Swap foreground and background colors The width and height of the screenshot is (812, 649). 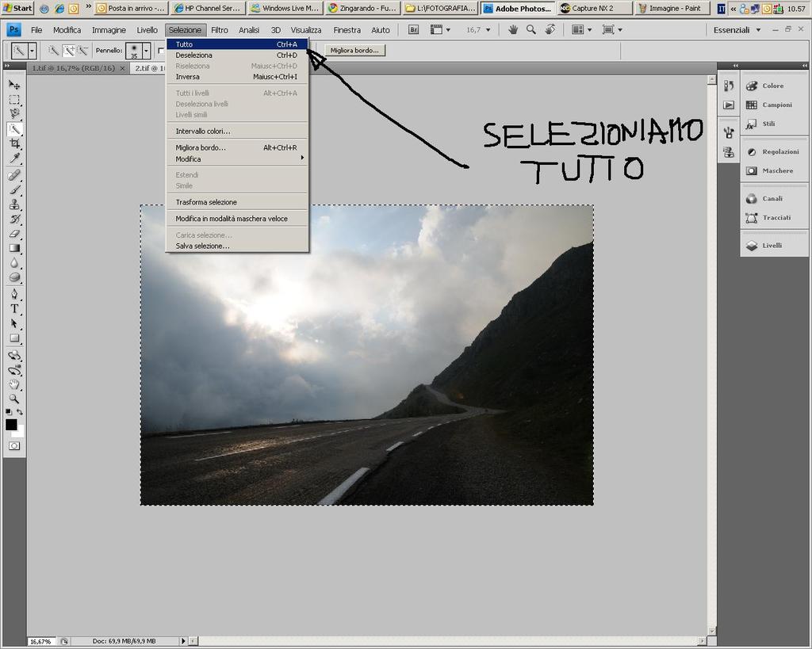pyautogui.click(x=20, y=412)
